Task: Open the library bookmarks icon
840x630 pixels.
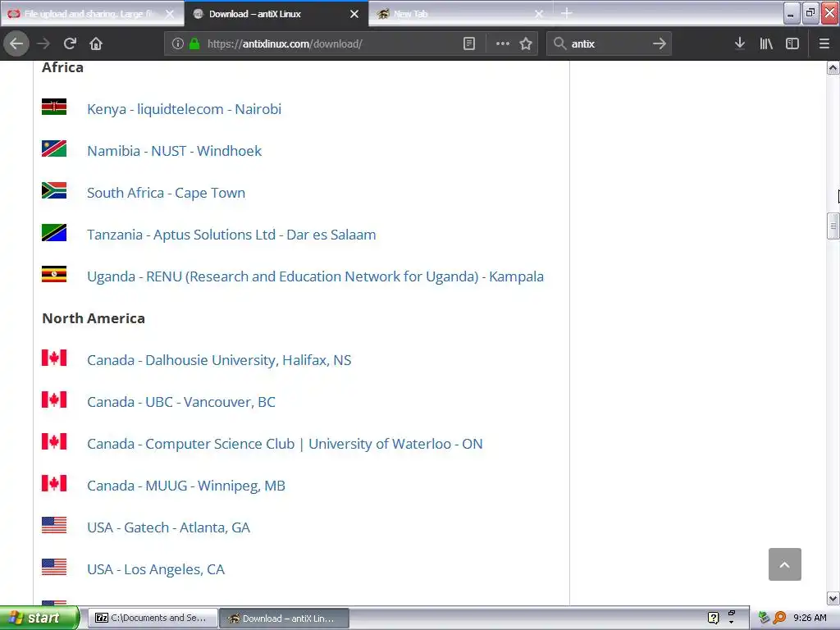Action: [x=766, y=43]
